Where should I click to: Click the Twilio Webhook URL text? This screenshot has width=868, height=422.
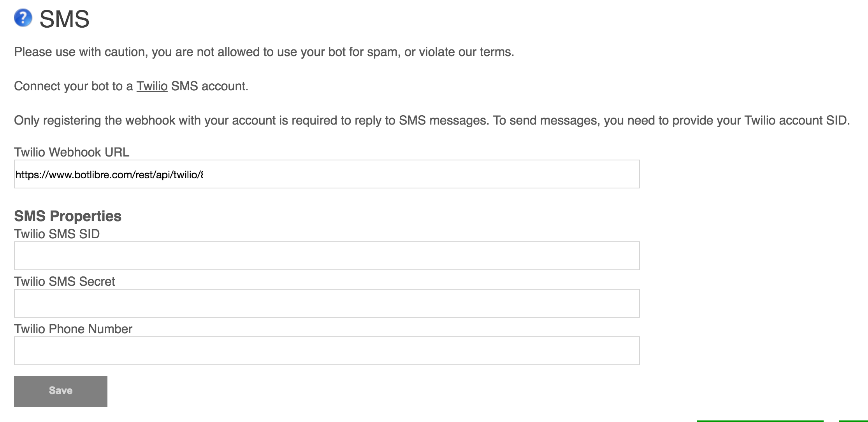click(108, 175)
